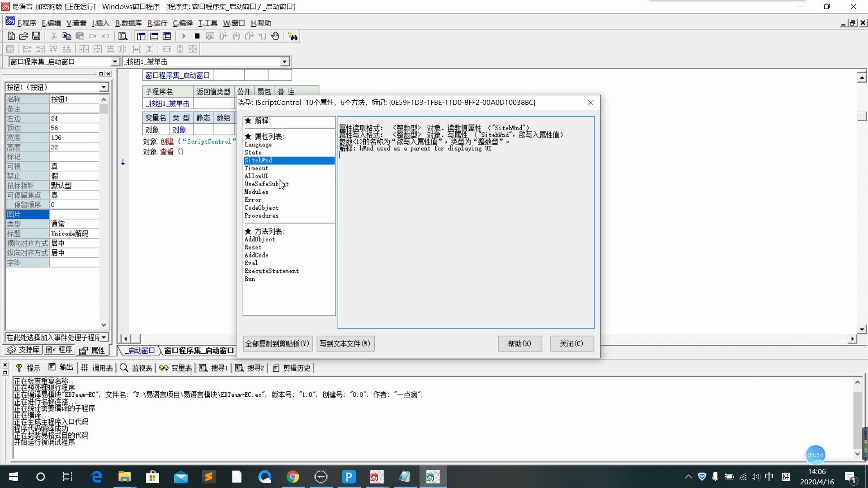Select Eval in the method list
Screen dimensions: 868x488
(x=251, y=263)
